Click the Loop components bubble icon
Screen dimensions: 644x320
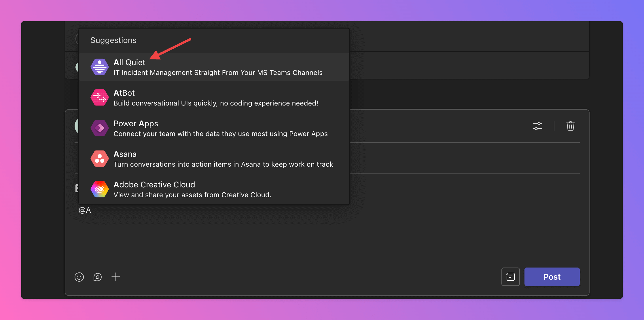(x=98, y=277)
